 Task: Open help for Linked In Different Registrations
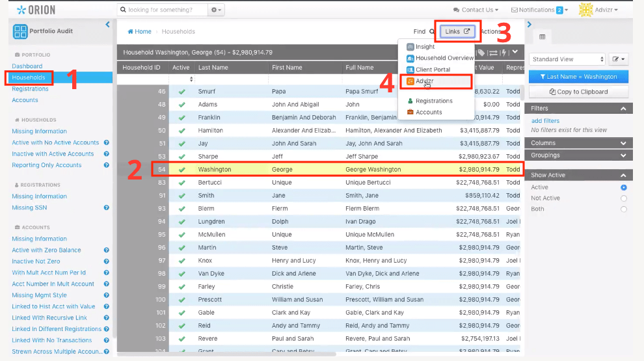[x=107, y=329]
